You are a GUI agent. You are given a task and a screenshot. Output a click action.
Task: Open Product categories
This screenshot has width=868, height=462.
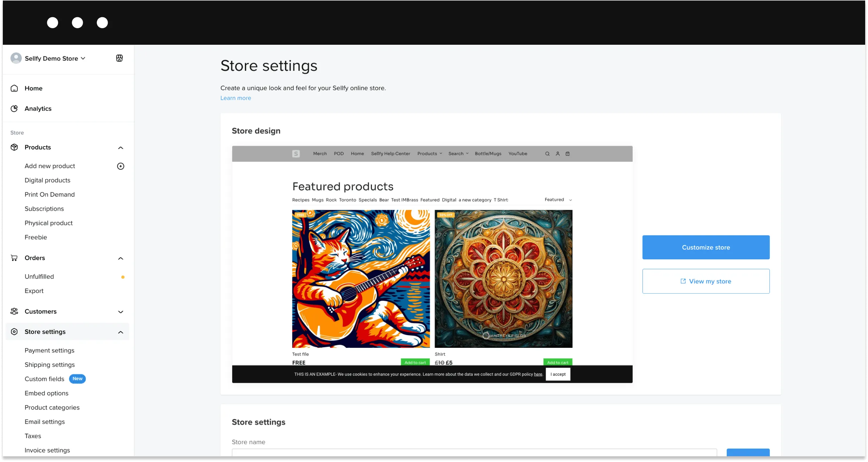(52, 407)
